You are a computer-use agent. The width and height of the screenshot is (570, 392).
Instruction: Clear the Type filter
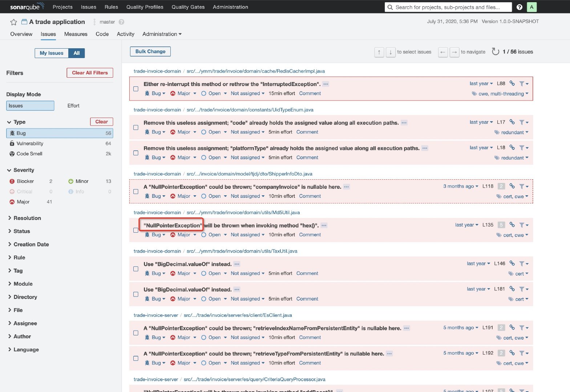click(101, 122)
